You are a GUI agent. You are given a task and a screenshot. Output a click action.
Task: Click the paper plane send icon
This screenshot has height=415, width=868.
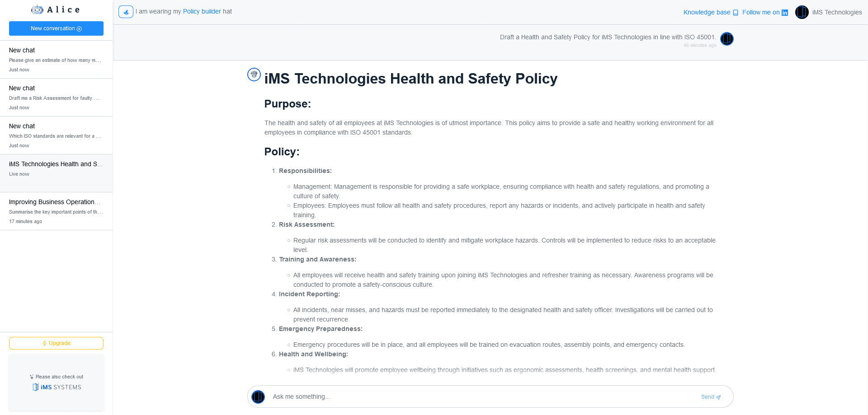[718, 397]
